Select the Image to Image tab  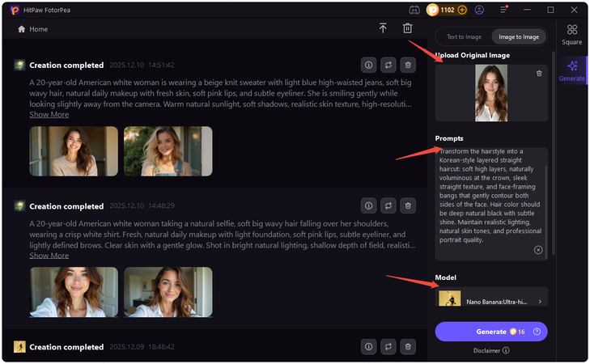519,36
